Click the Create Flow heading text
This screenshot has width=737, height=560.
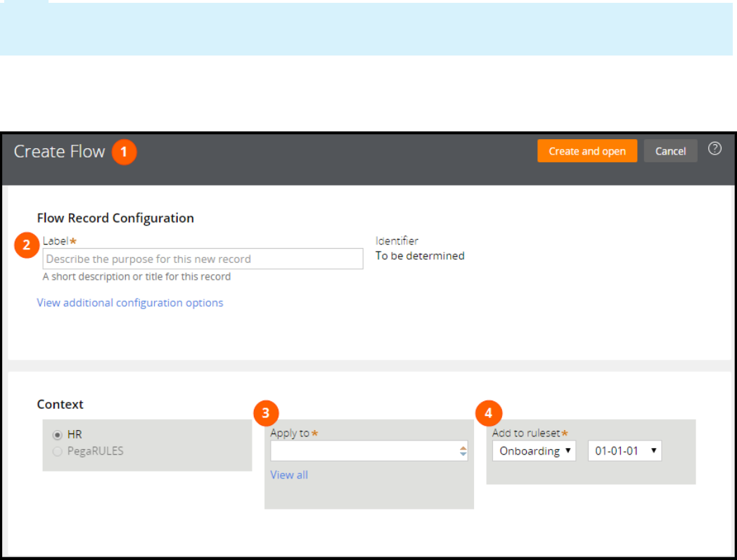point(59,151)
